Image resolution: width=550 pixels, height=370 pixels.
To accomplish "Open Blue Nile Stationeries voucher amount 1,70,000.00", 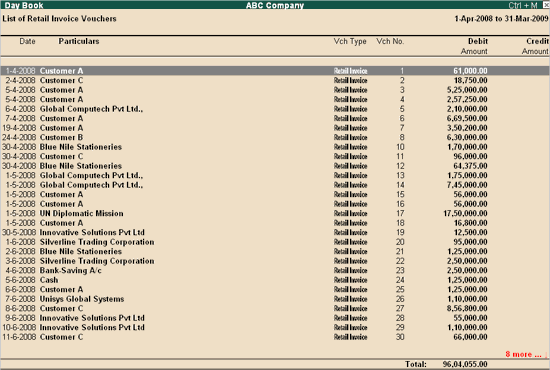I will pyautogui.click(x=275, y=147).
